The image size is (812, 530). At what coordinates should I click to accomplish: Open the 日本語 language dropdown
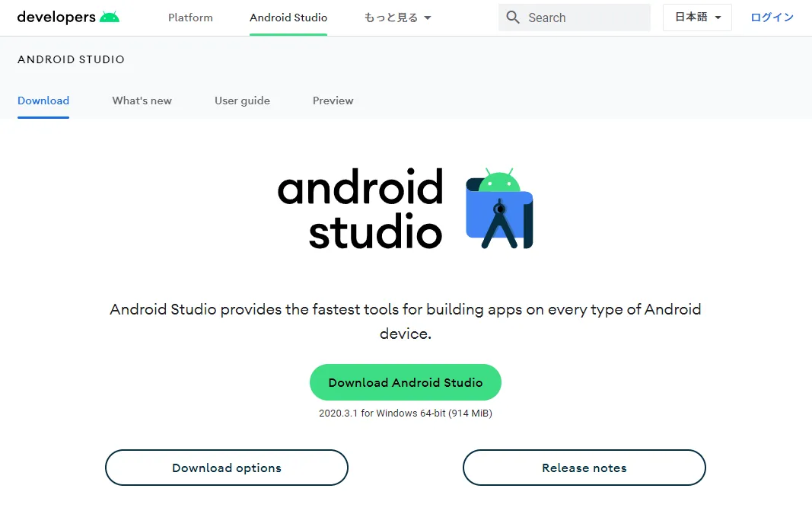pyautogui.click(x=697, y=18)
